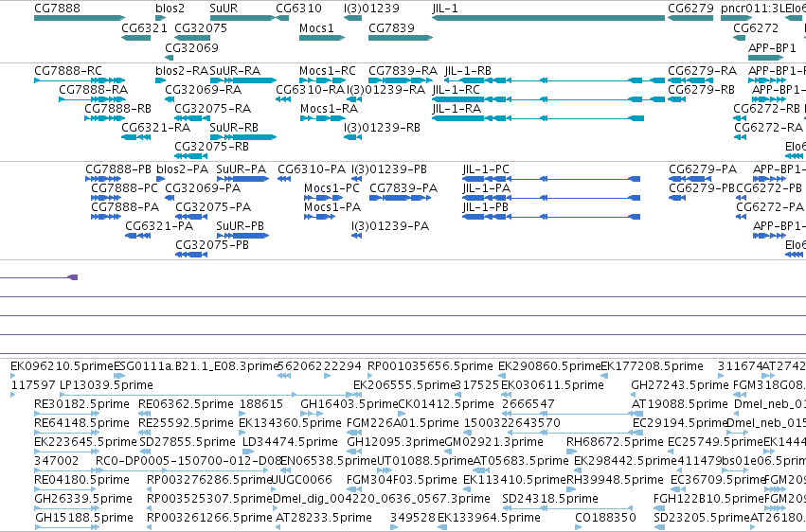Image resolution: width=806 pixels, height=532 pixels.
Task: Click the Mocs1 gene label
Action: coord(316,27)
